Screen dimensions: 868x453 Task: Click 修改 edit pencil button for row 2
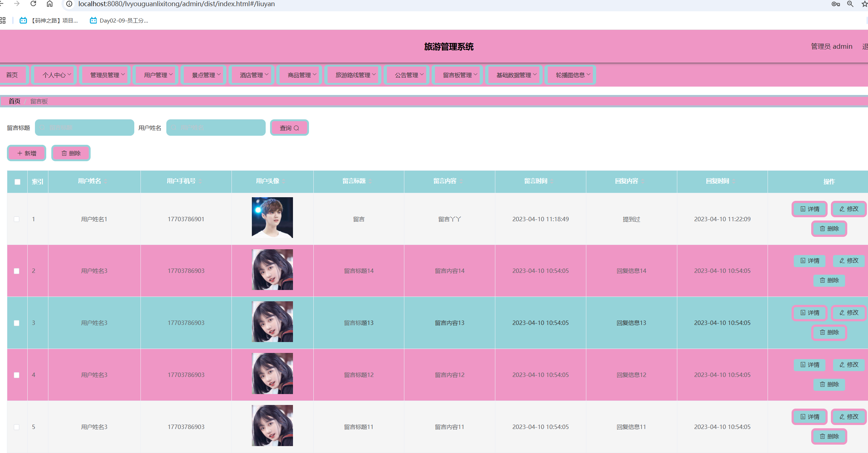(849, 261)
